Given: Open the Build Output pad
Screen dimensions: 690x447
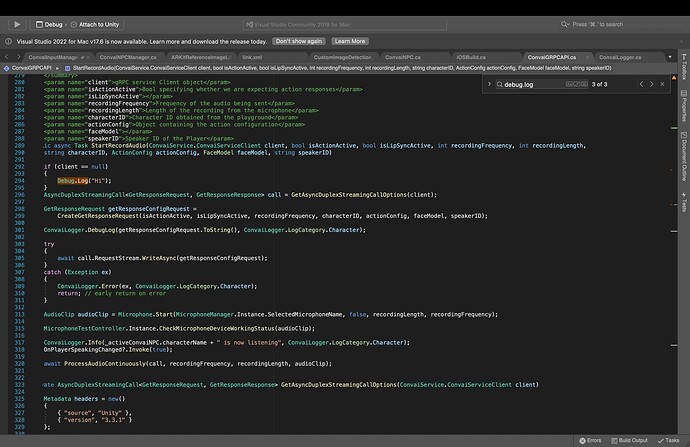Looking at the screenshot, I should coord(629,440).
